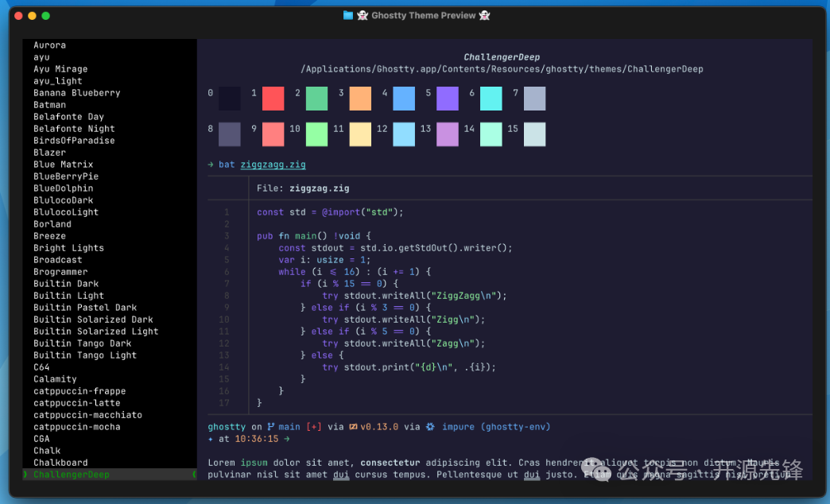Select the Brogrammer theme

[x=60, y=272]
